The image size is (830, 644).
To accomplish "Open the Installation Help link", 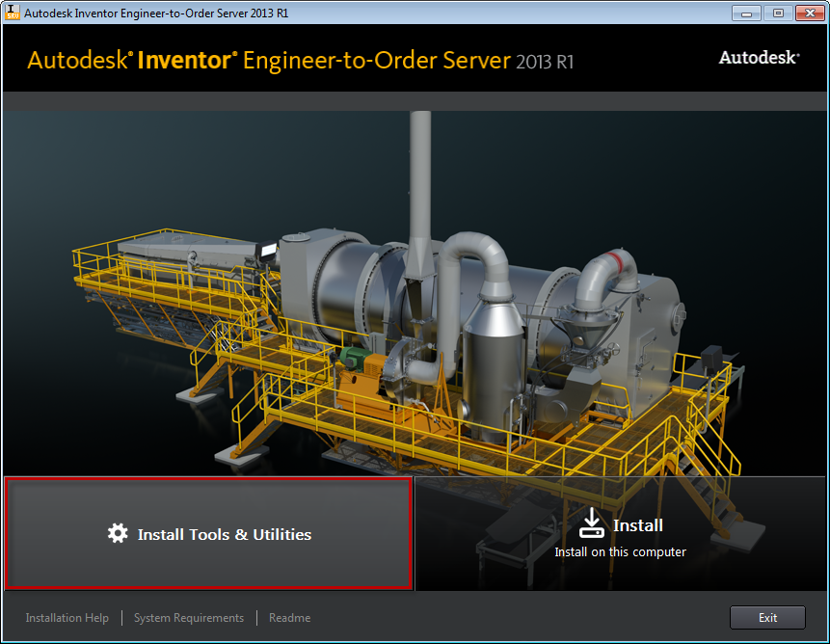I will point(67,618).
